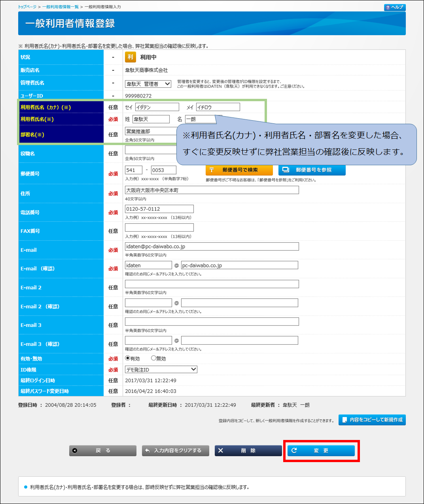
Task: Click 郵便番号を参照 reference button
Action: click(312, 170)
